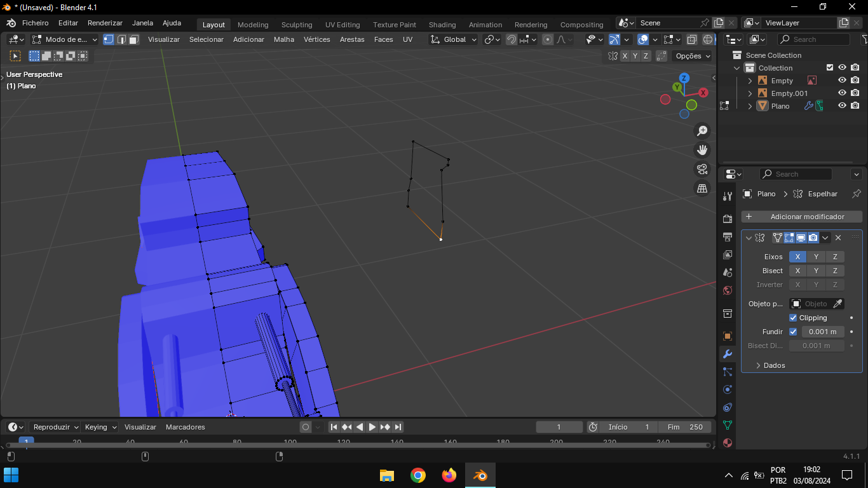Screen dimensions: 868x488
Task: Enable Bisect X axis button
Action: pyautogui.click(x=798, y=271)
